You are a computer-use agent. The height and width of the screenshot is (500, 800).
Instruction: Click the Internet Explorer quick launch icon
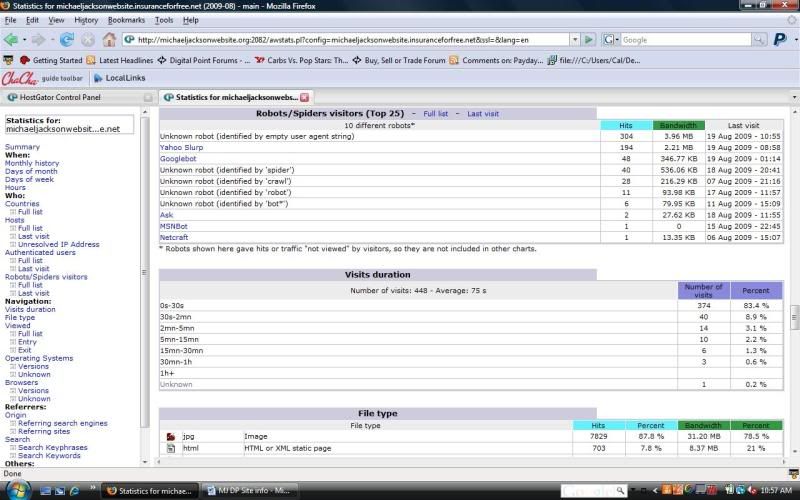click(x=74, y=491)
